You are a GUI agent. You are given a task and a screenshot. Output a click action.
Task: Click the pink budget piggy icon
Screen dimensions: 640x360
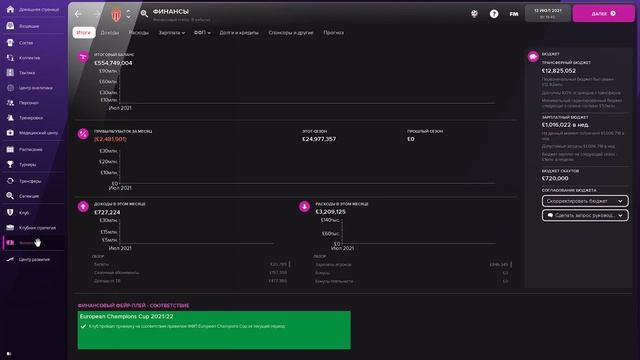[x=533, y=57]
